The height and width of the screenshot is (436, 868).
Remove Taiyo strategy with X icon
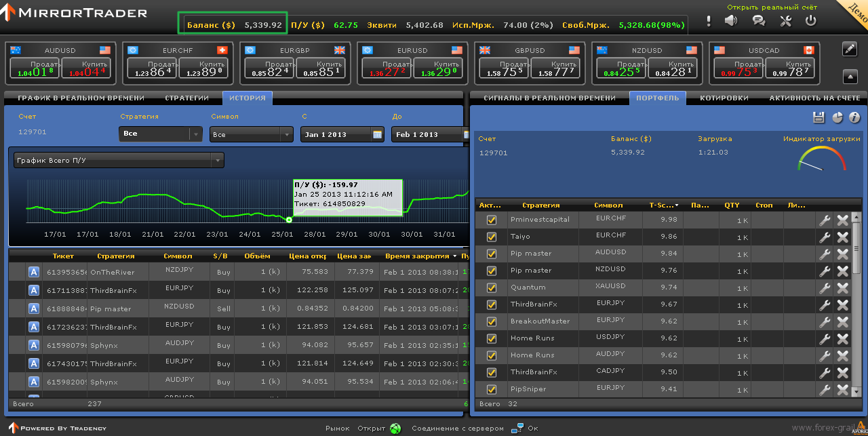pyautogui.click(x=842, y=237)
